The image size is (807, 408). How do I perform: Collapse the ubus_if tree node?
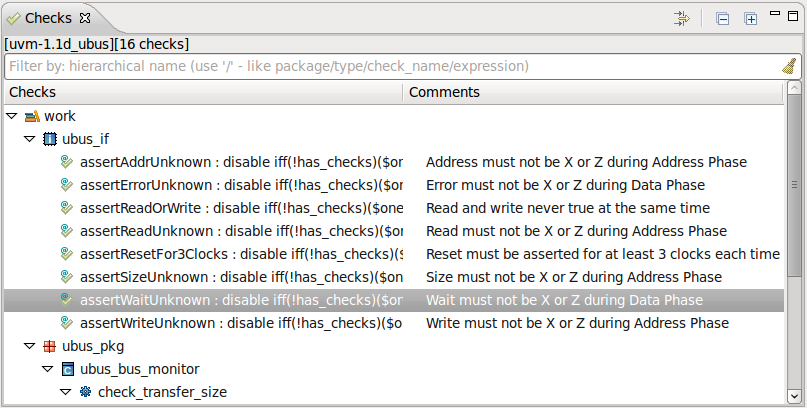tap(29, 139)
